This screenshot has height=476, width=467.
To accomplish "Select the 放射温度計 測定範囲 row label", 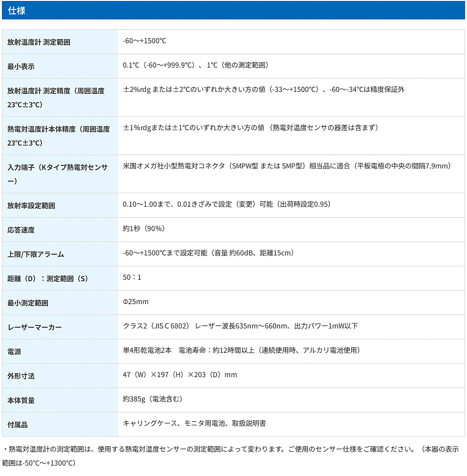I will (39, 43).
